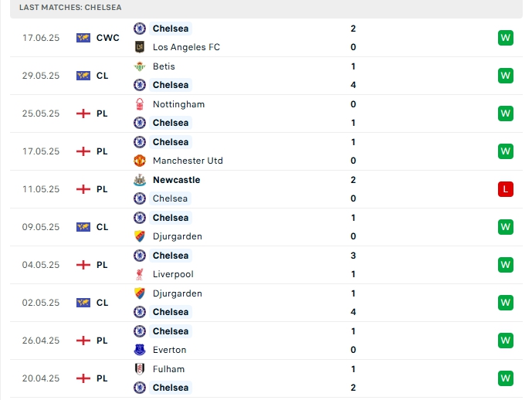Click the Los Angeles FC club crest
Screen dimensions: 532x400
click(140, 47)
